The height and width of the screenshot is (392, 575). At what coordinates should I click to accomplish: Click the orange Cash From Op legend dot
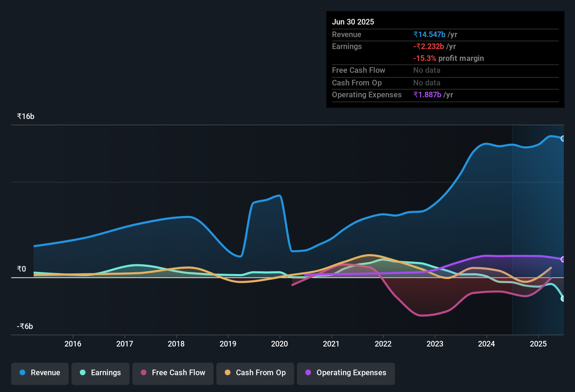pyautogui.click(x=228, y=373)
